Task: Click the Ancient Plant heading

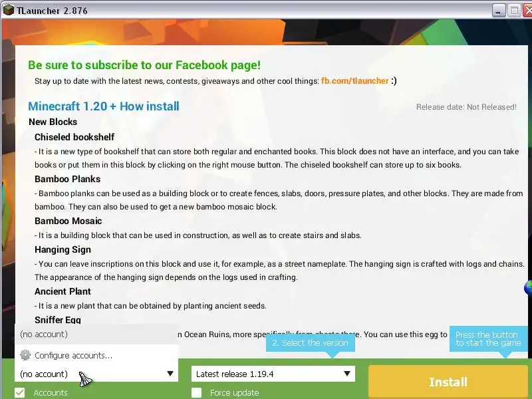Action: point(63,291)
